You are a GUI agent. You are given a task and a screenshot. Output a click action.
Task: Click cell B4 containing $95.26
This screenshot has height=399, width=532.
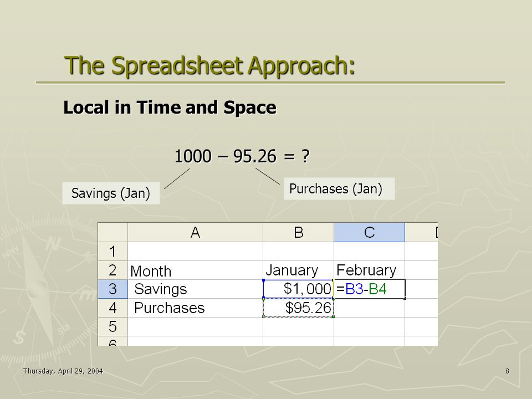tap(298, 308)
